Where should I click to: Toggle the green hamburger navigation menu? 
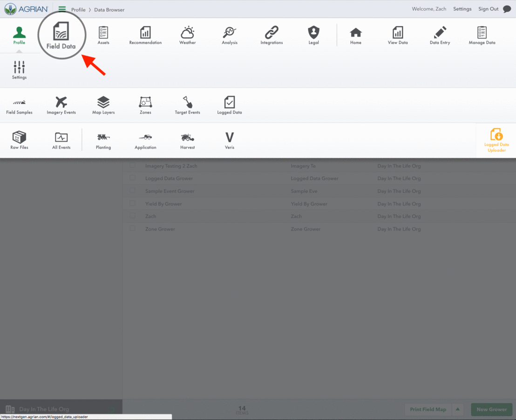pyautogui.click(x=62, y=9)
